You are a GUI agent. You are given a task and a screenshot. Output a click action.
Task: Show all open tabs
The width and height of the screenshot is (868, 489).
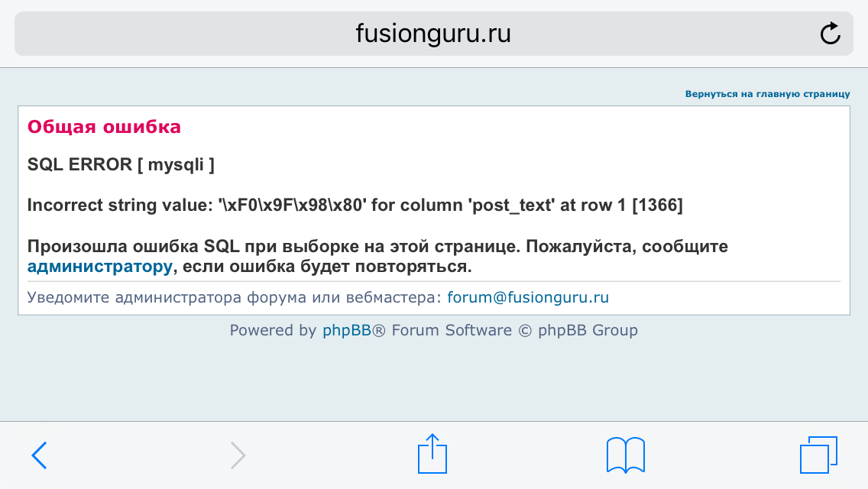pyautogui.click(x=819, y=455)
